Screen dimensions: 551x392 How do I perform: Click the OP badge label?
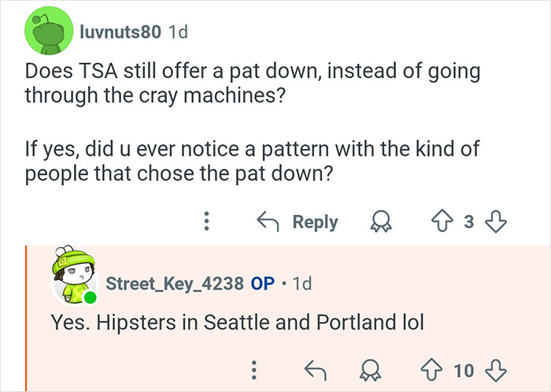[x=262, y=283]
